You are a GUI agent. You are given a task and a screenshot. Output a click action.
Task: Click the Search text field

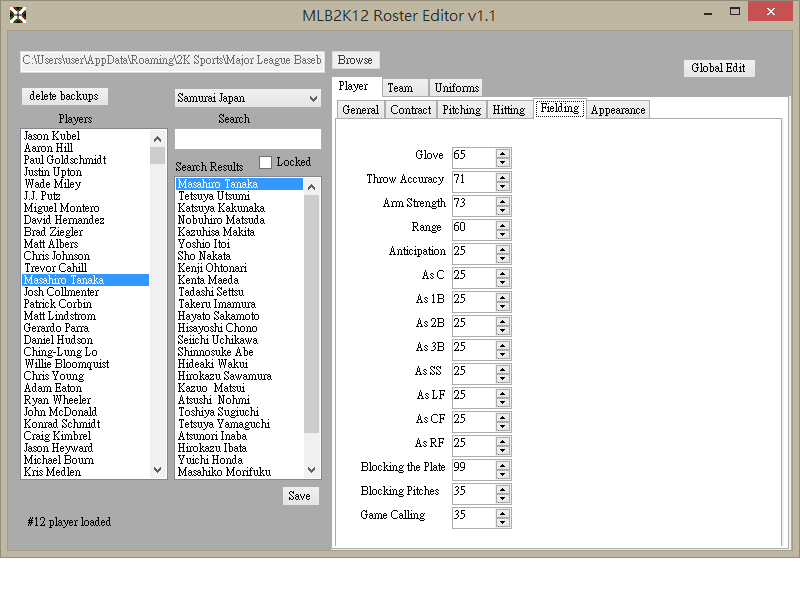tap(247, 139)
